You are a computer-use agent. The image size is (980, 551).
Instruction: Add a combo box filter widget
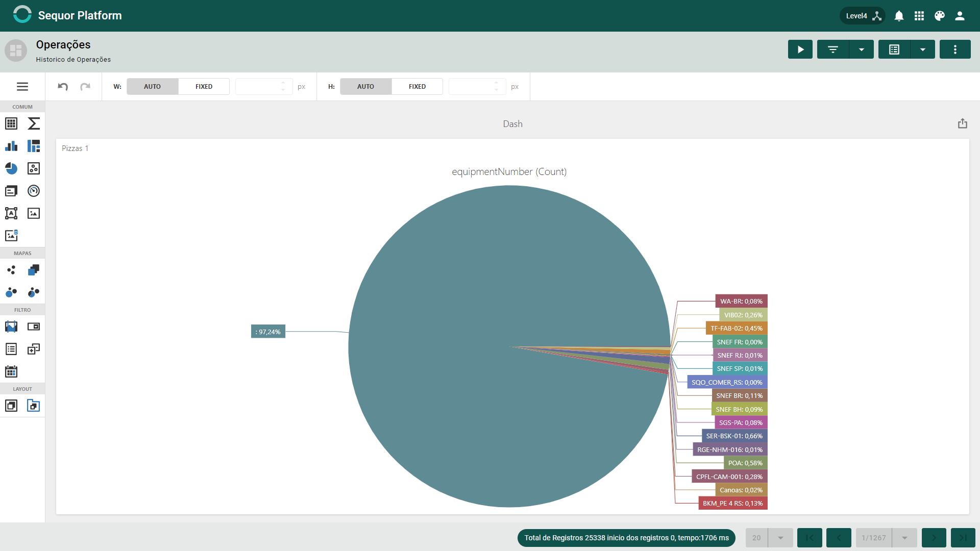(x=34, y=327)
